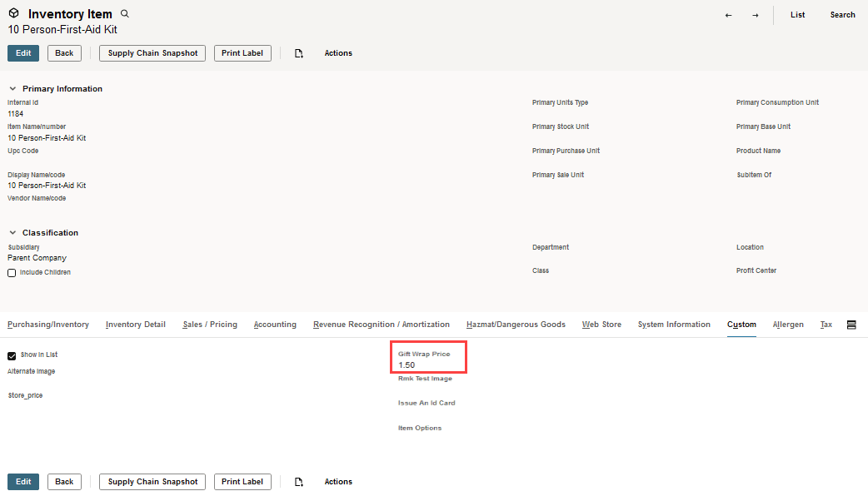Click the Profit Center label

pyautogui.click(x=756, y=270)
